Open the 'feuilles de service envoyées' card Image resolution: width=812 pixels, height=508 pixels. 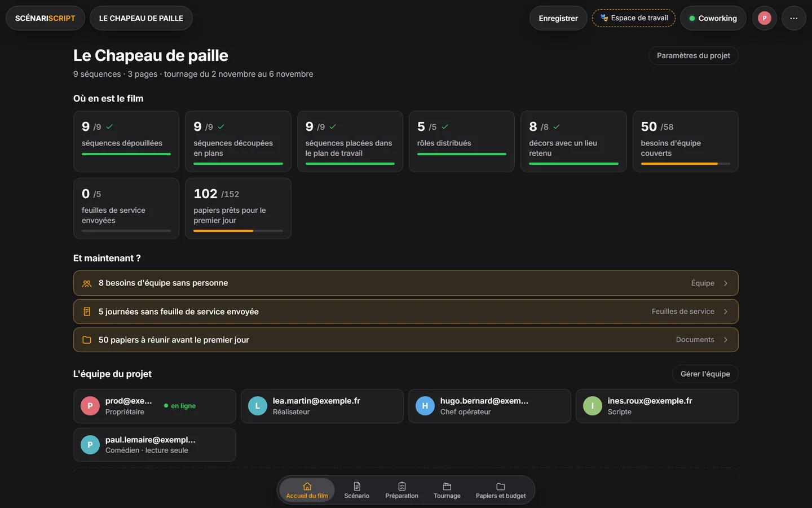click(126, 208)
